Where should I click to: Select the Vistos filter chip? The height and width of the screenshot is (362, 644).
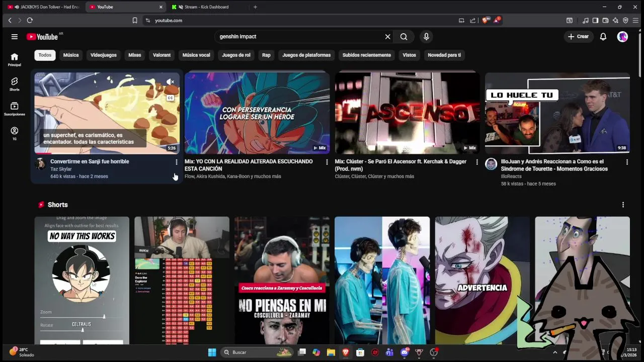click(409, 55)
